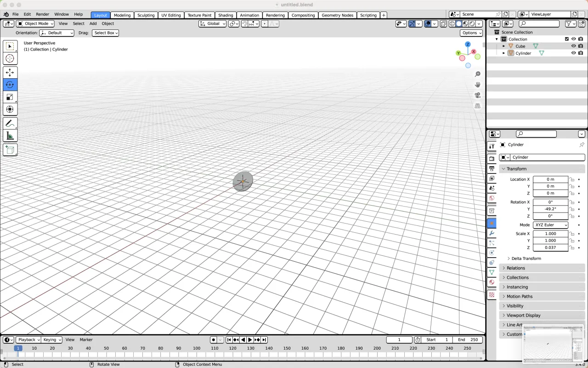Viewport: 588px width, 368px height.
Task: Select the Add Cube tool
Action: 10,150
